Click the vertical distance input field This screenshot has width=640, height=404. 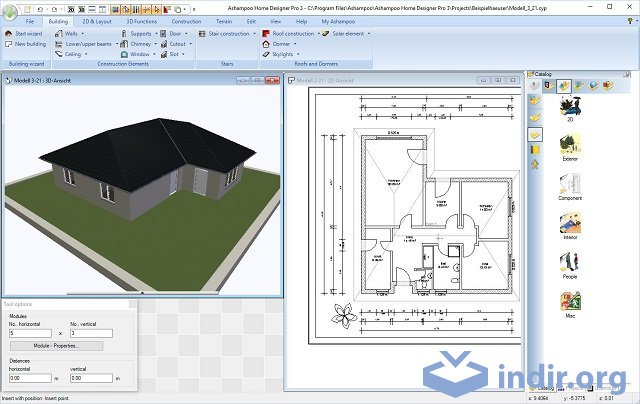(x=91, y=378)
